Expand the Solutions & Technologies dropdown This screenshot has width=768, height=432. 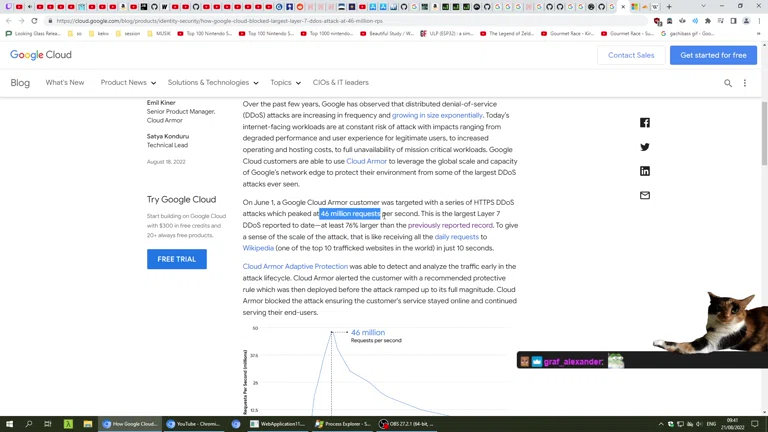212,83
